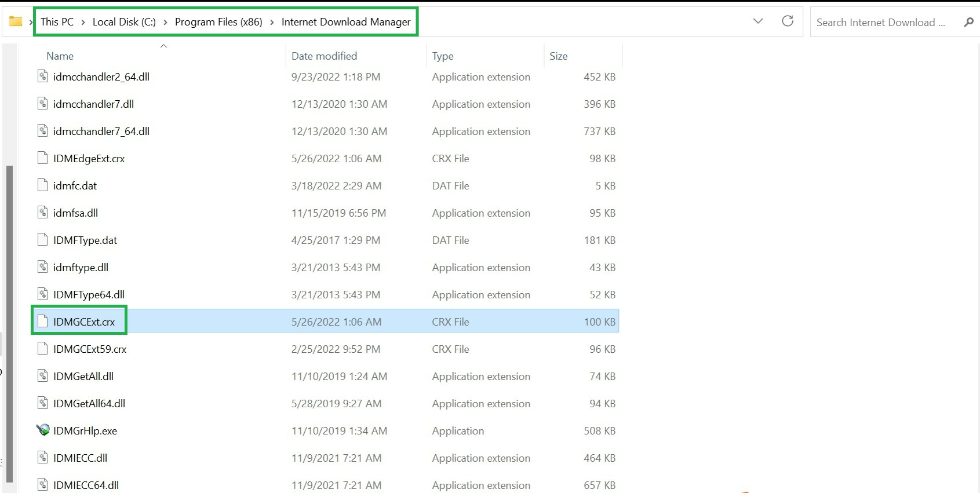This screenshot has height=493, width=980.
Task: Select the IDMGCExt59.crx file icon
Action: tap(42, 349)
